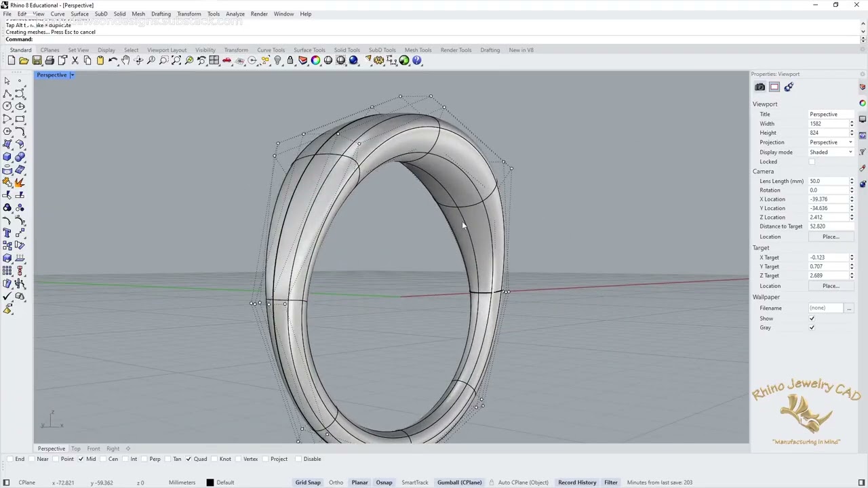Click the black Default layer color swatch
Image resolution: width=868 pixels, height=488 pixels.
(210, 483)
